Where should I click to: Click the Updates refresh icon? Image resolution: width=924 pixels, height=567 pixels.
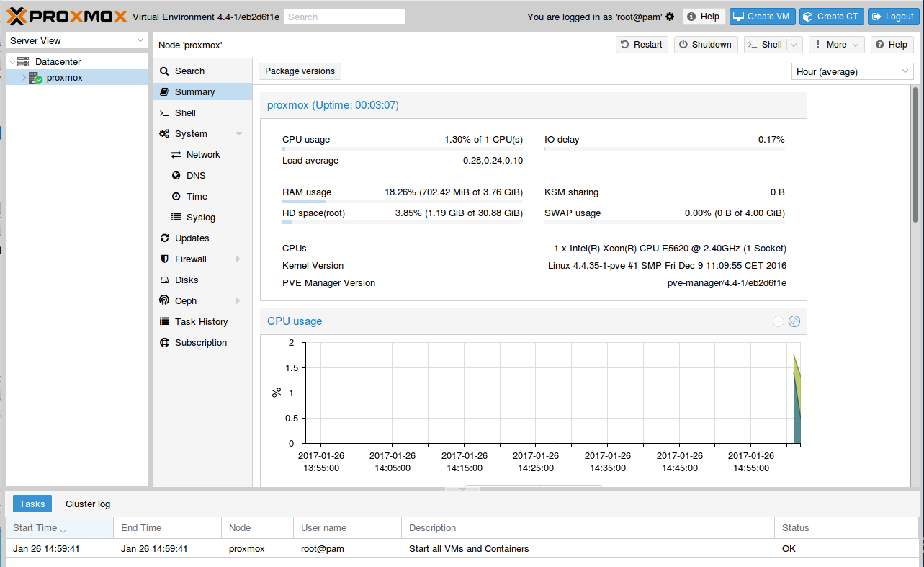tap(164, 238)
